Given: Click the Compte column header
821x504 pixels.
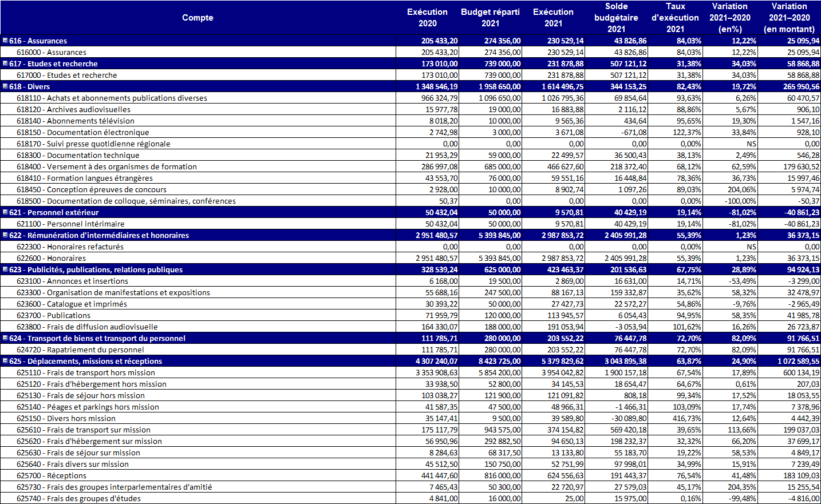Looking at the screenshot, I should [198, 18].
